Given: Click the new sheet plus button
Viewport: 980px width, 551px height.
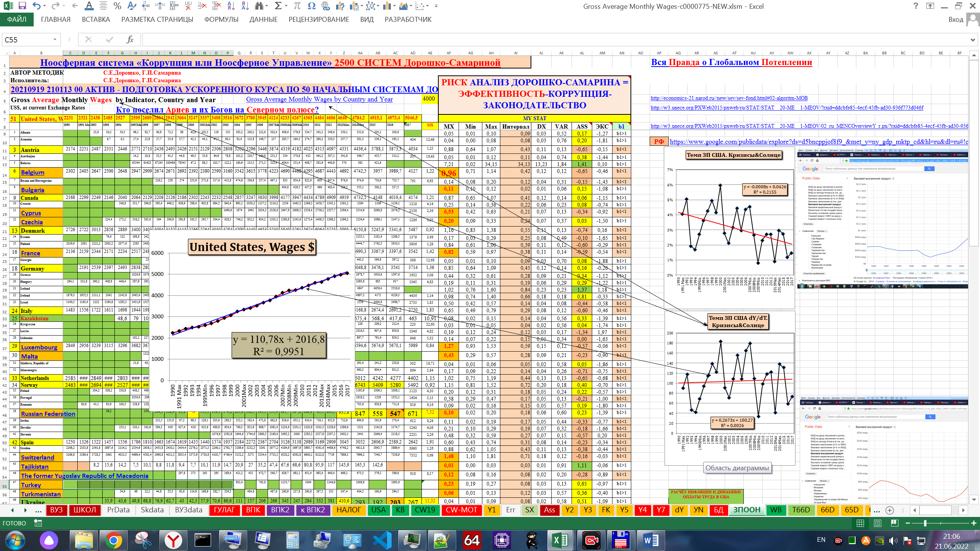Looking at the screenshot, I should point(890,510).
